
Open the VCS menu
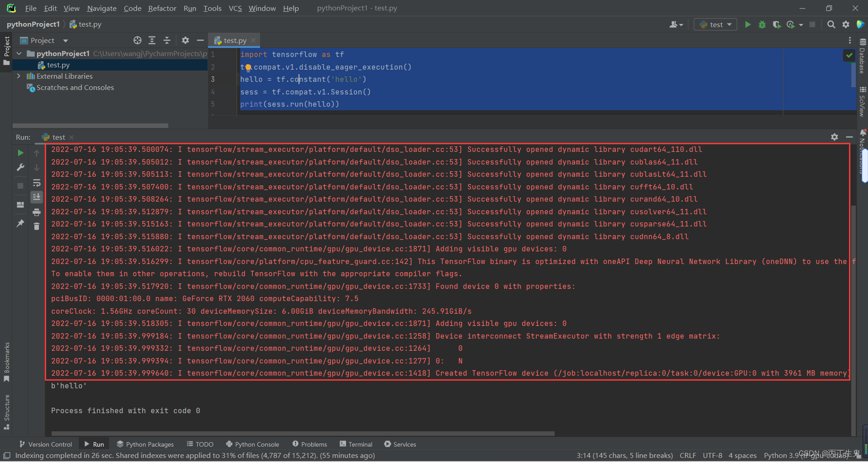pos(235,8)
